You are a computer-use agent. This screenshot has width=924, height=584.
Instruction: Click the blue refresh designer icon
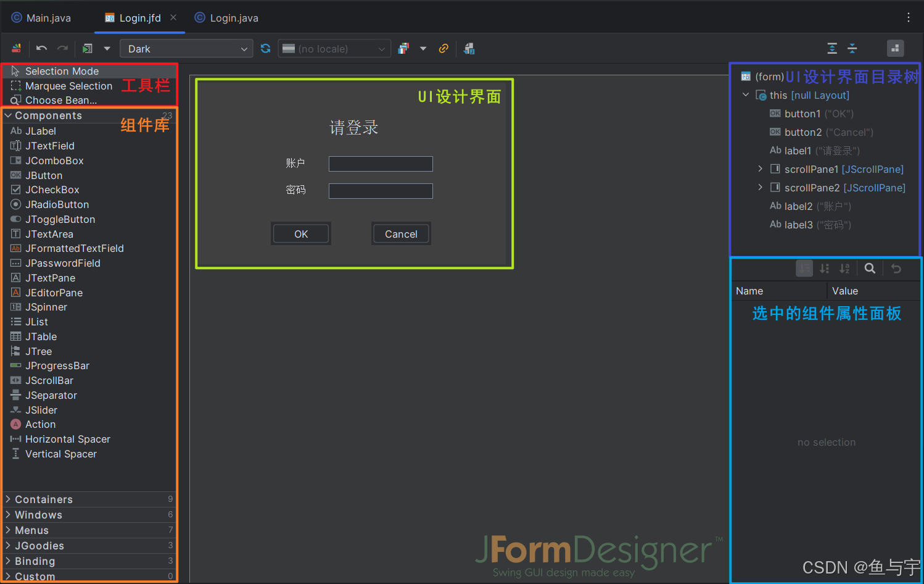[265, 48]
